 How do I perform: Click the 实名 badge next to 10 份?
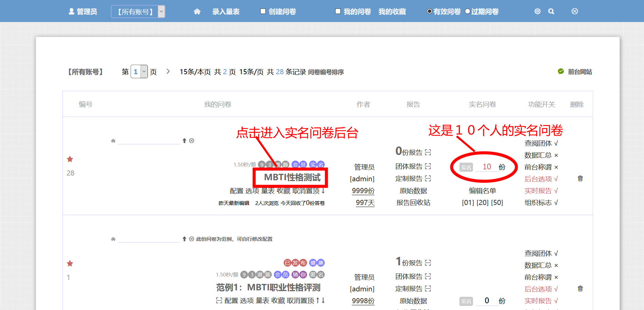[x=466, y=167]
